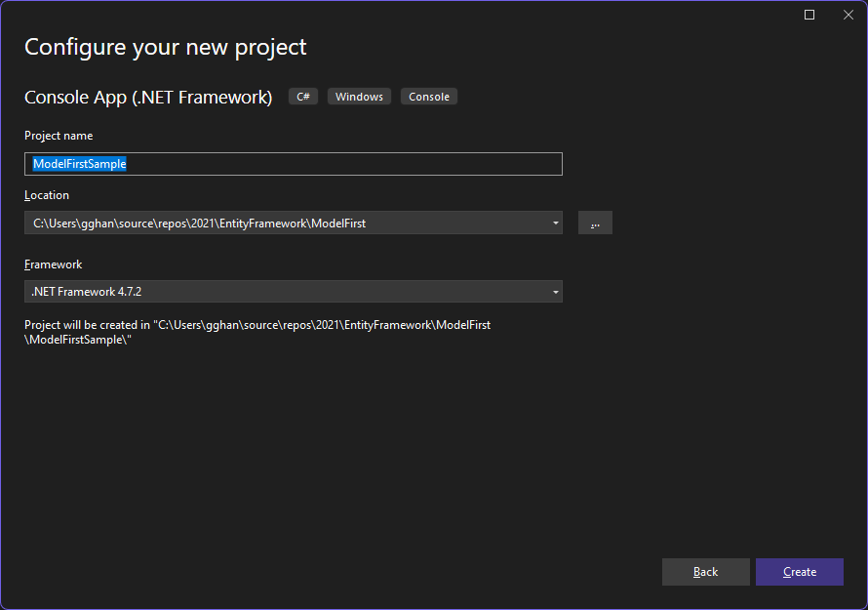This screenshot has height=610, width=868.
Task: Click the browse "..." icon next to Location
Action: click(x=595, y=223)
